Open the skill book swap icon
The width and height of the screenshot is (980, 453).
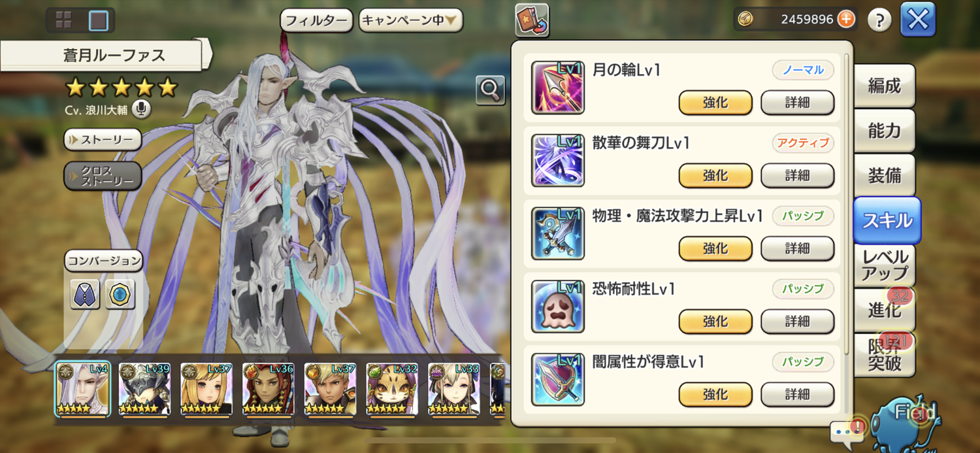pyautogui.click(x=532, y=20)
